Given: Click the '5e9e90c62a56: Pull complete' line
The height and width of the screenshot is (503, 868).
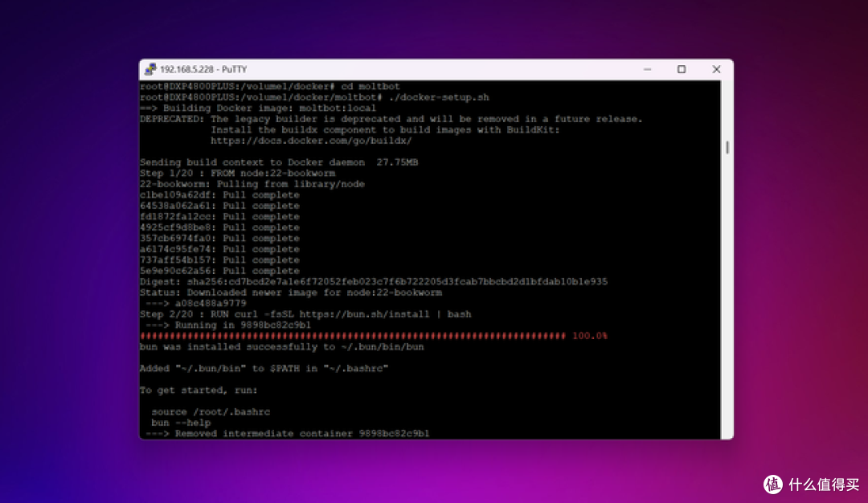Looking at the screenshot, I should click(x=219, y=271).
